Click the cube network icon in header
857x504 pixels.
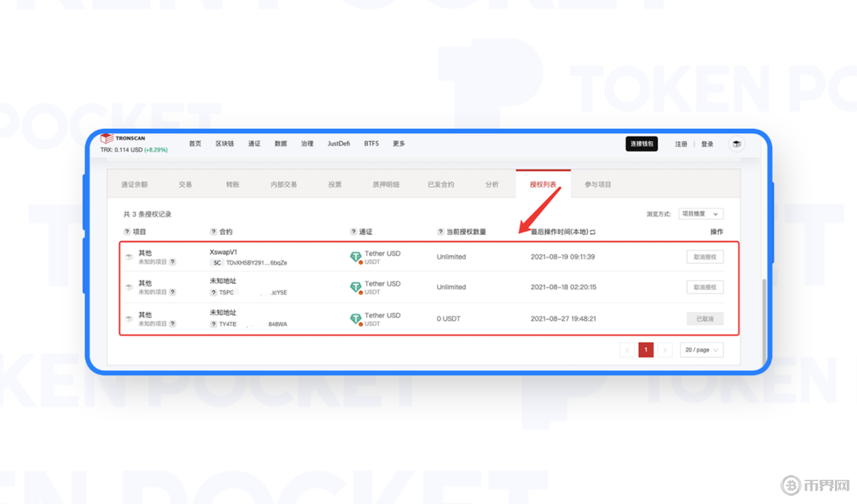click(x=737, y=144)
